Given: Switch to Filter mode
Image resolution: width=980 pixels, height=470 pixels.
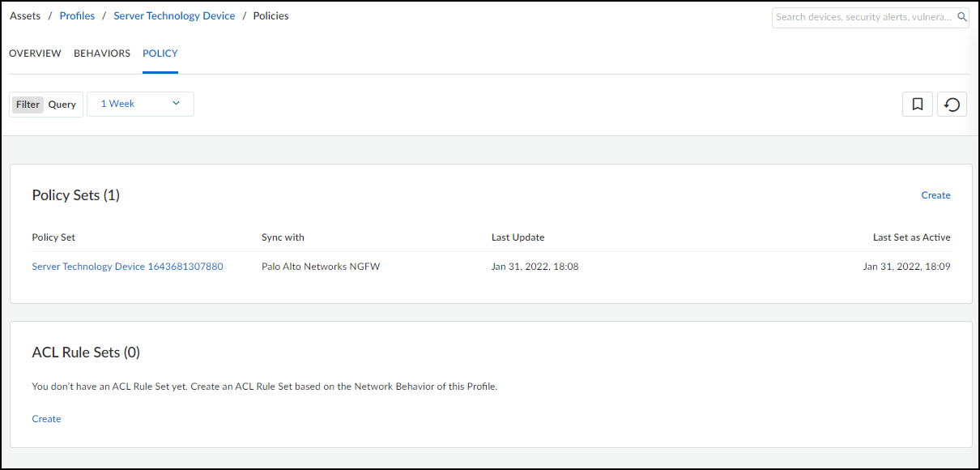Looking at the screenshot, I should (x=28, y=105).
